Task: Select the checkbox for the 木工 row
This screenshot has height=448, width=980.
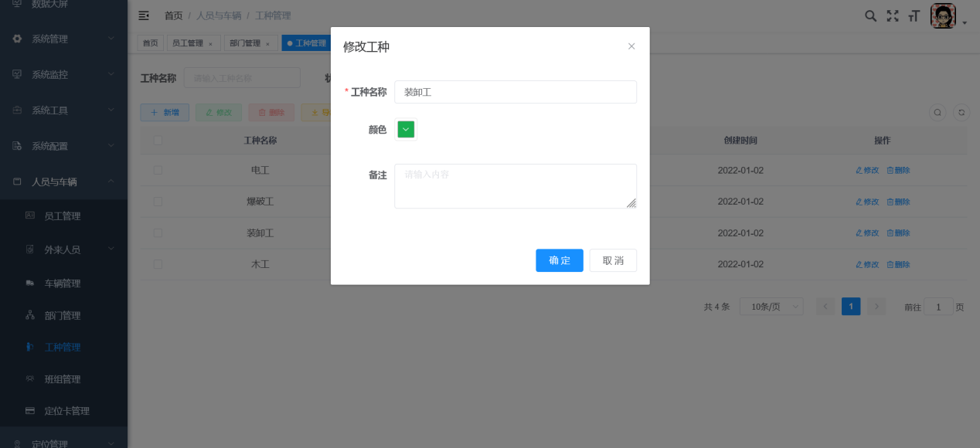Action: pyautogui.click(x=158, y=263)
